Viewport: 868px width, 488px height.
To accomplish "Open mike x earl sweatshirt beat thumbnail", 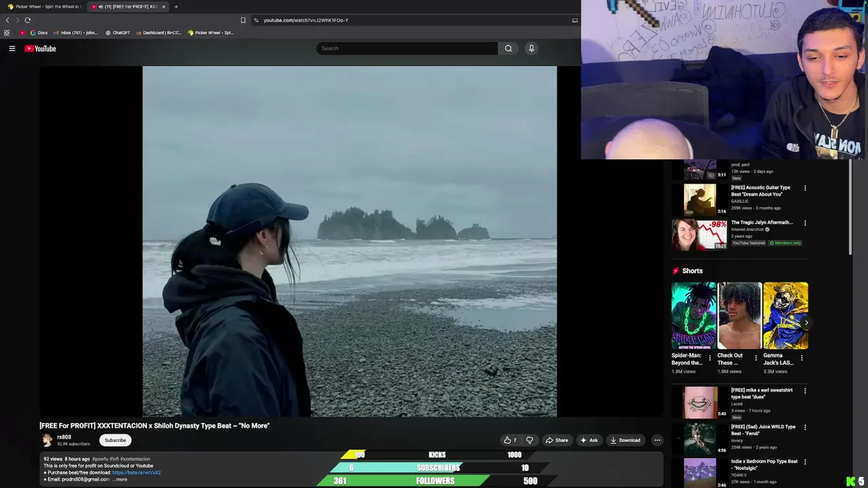I will 700,403.
